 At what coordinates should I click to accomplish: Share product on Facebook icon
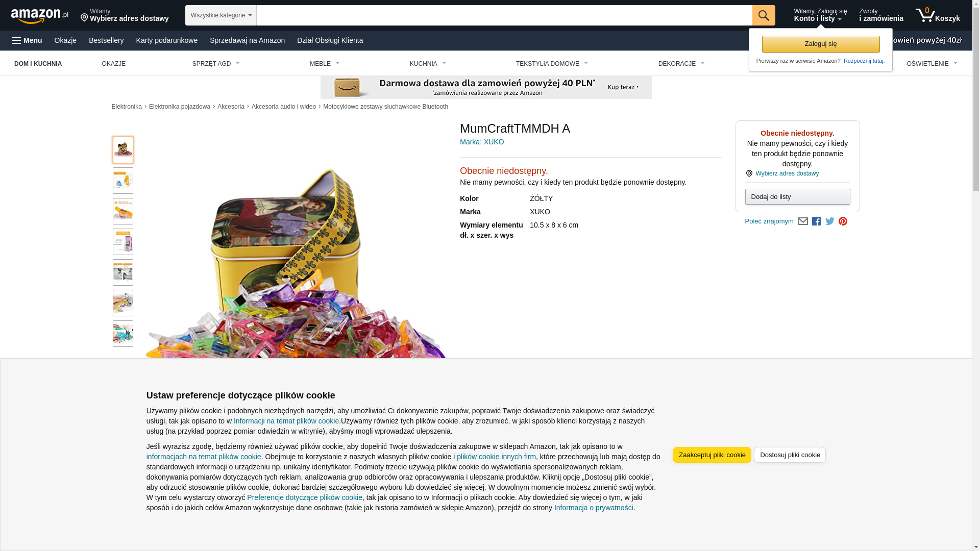pyautogui.click(x=816, y=221)
